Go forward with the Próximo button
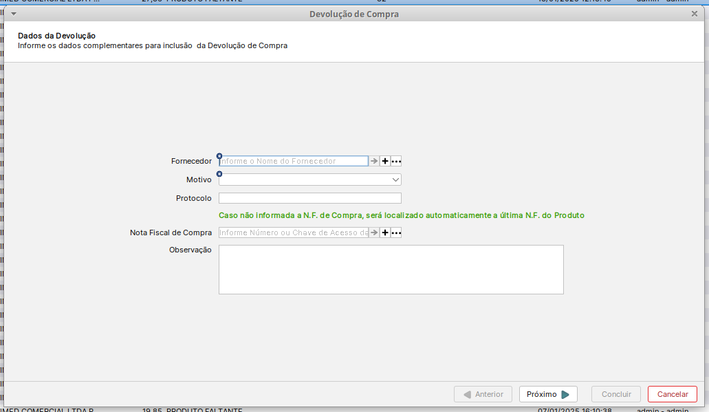 pyautogui.click(x=548, y=394)
